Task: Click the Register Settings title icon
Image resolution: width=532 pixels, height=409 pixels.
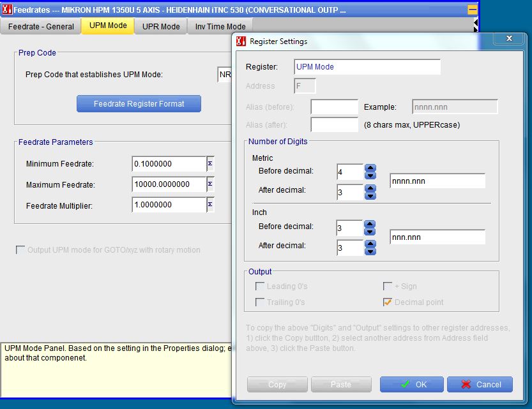Action: pos(241,41)
